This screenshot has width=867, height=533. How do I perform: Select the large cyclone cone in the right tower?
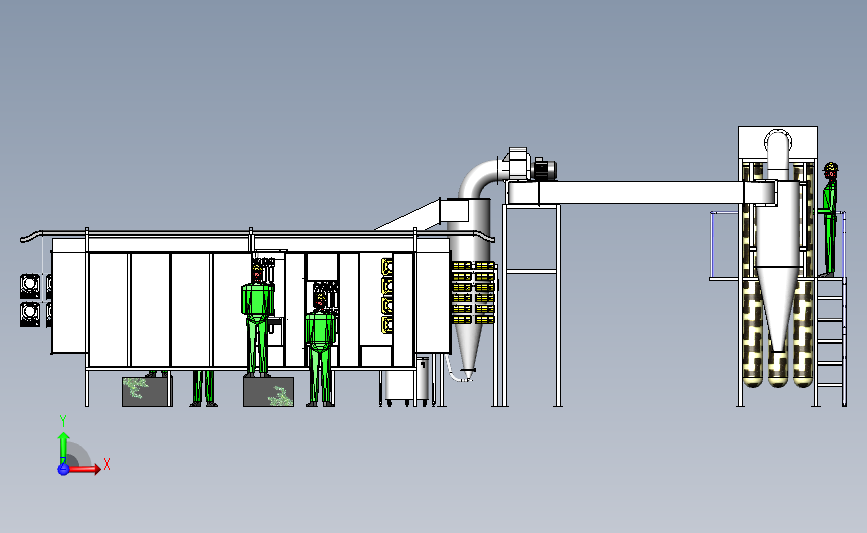[777, 309]
